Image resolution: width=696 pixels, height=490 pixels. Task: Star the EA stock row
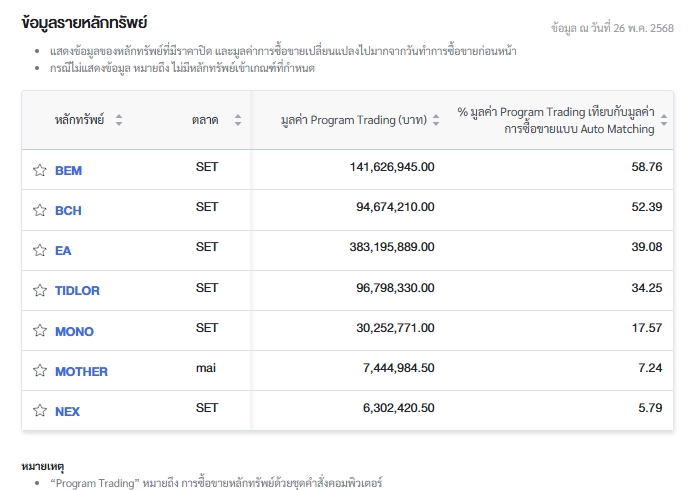(x=40, y=250)
